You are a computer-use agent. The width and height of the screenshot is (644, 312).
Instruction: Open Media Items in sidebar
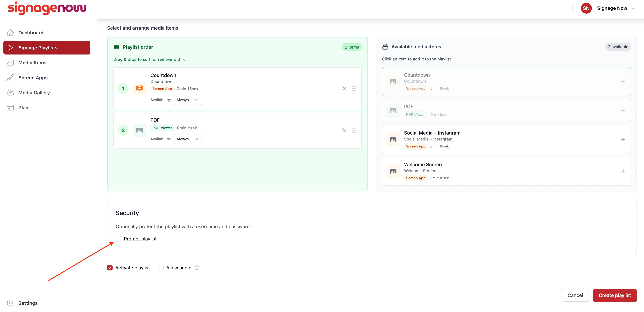(32, 63)
